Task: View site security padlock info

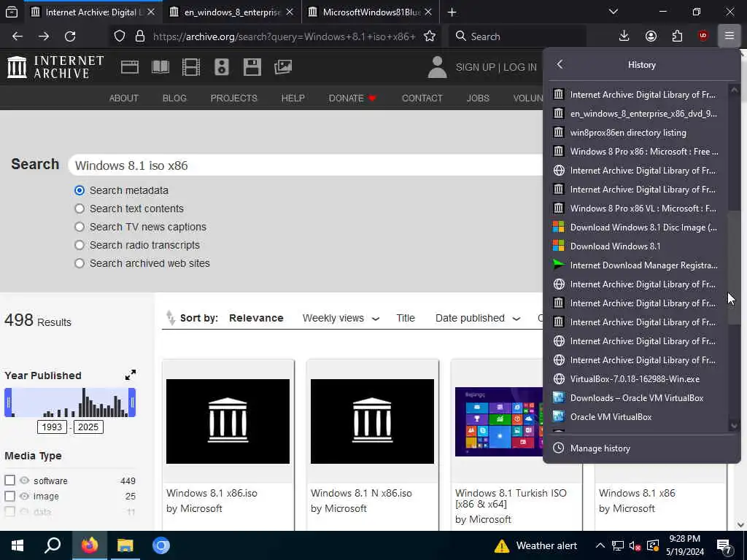Action: coord(140,36)
